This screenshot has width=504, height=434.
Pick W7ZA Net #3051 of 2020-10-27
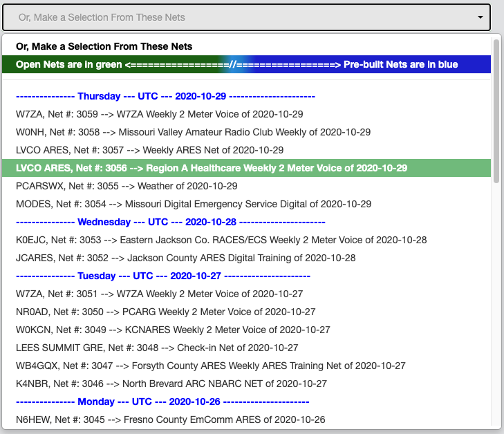click(246, 294)
